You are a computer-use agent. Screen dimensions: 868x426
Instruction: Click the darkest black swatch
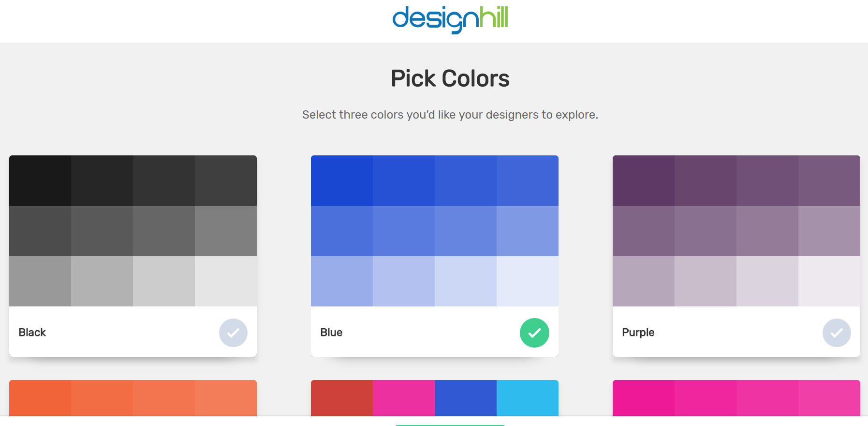[40, 181]
